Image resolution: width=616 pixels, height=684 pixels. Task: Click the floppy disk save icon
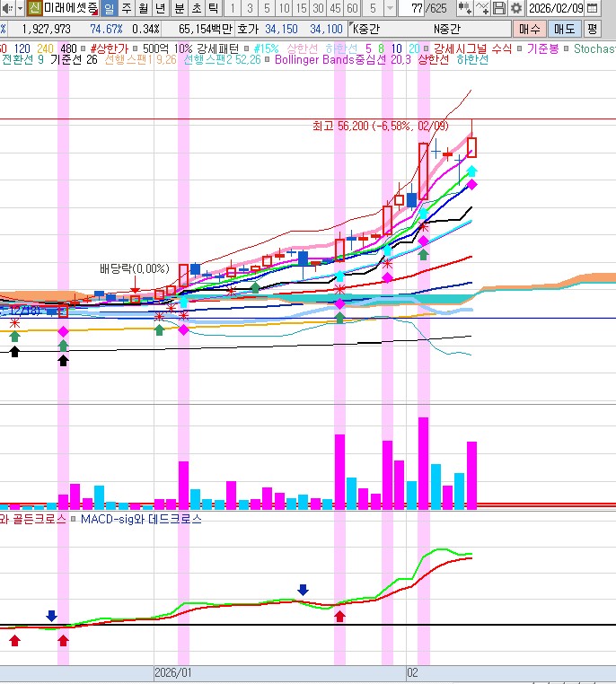click(x=499, y=8)
